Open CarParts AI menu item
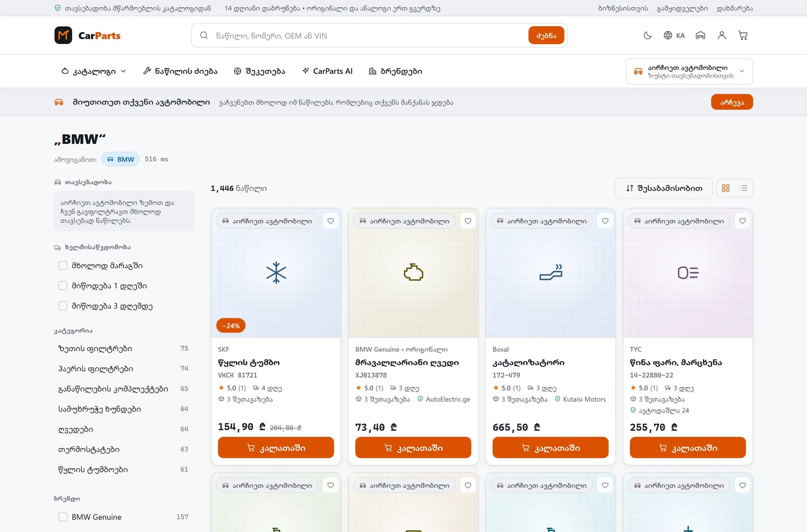The width and height of the screenshot is (807, 532). 327,71
